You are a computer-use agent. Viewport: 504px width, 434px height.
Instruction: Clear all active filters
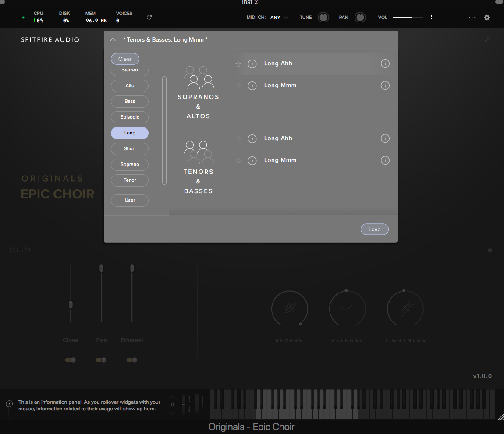point(125,59)
